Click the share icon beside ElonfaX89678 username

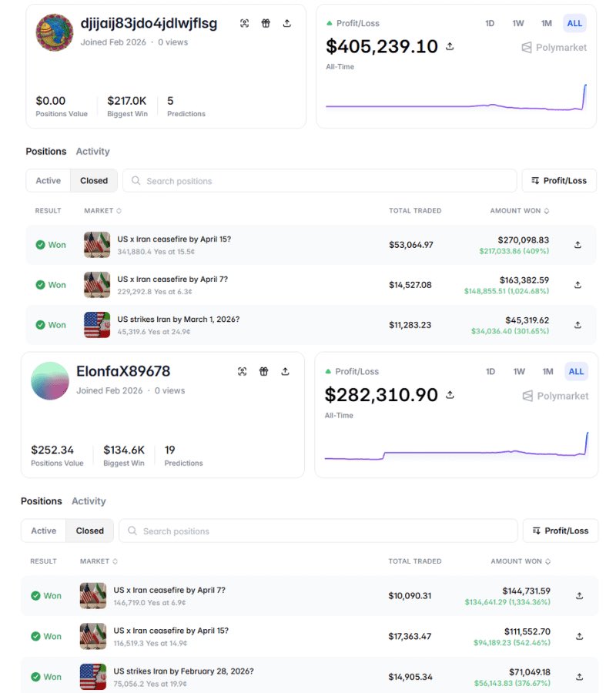pos(285,372)
